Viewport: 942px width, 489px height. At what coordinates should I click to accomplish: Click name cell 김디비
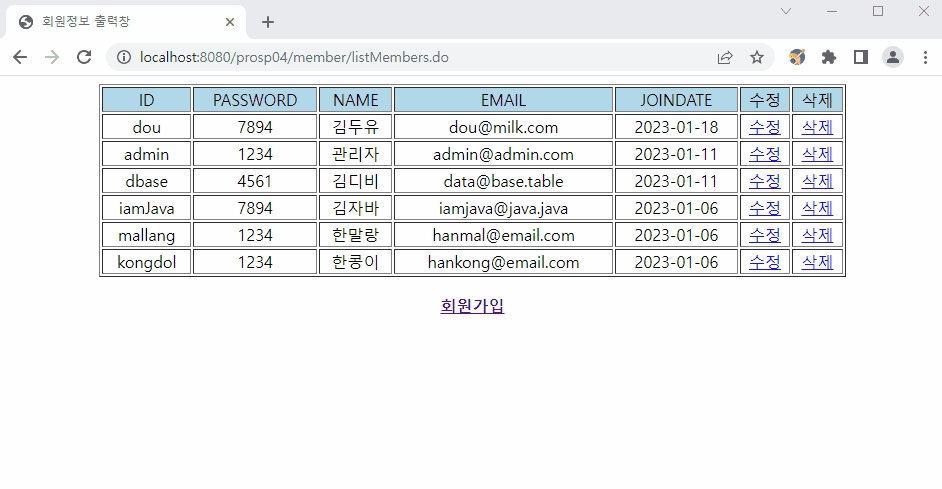click(x=356, y=181)
